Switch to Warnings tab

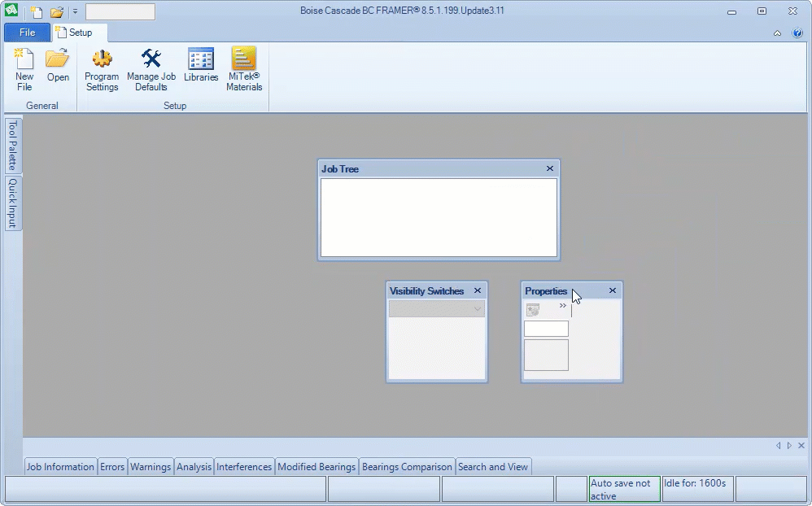151,467
